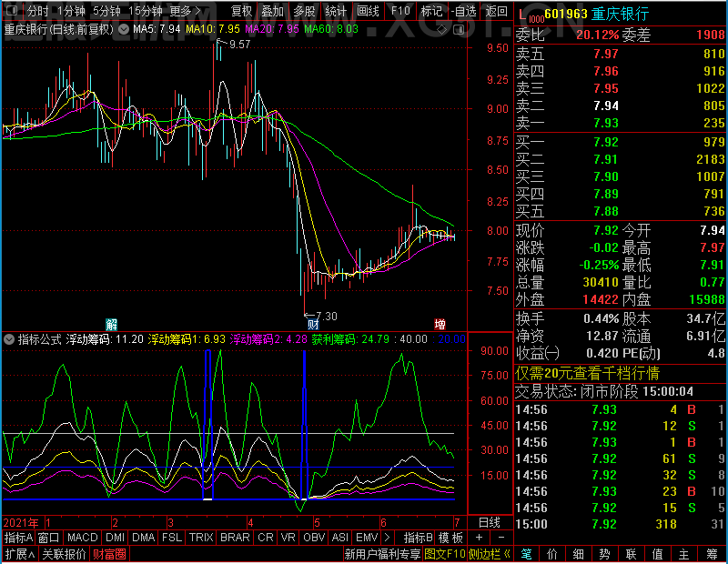The height and width of the screenshot is (564, 728).
Task: Click the 标记 mark button
Action: click(431, 10)
